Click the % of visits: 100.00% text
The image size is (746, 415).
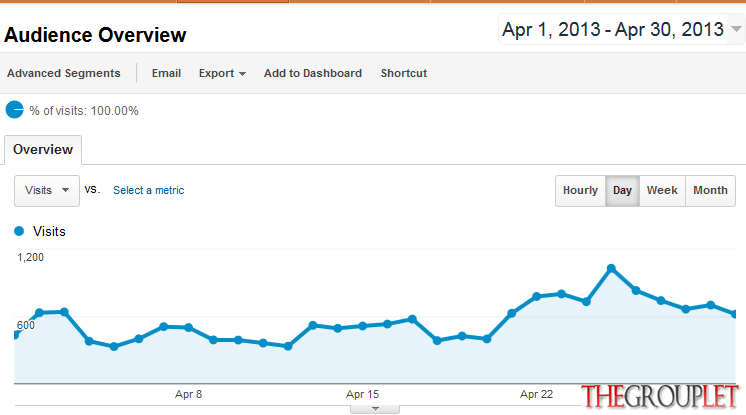(84, 111)
